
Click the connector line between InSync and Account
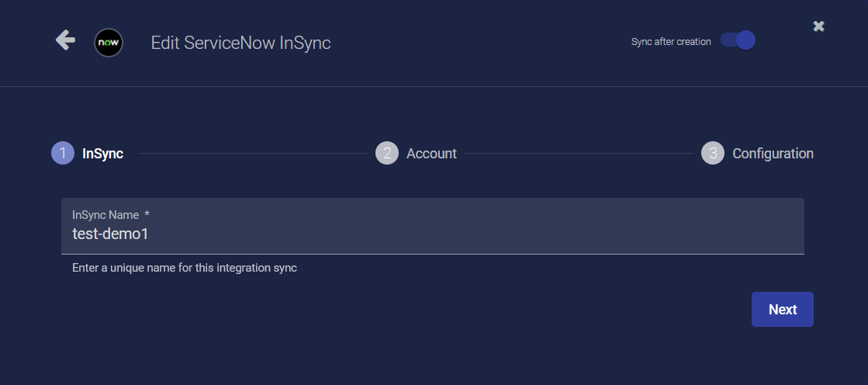(252, 154)
